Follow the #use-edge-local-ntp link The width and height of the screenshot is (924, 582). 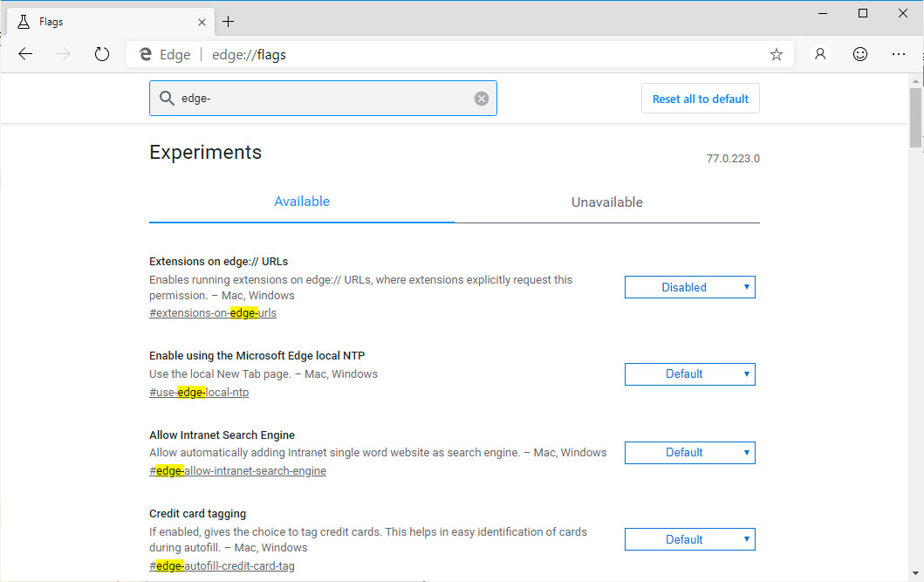tap(199, 393)
